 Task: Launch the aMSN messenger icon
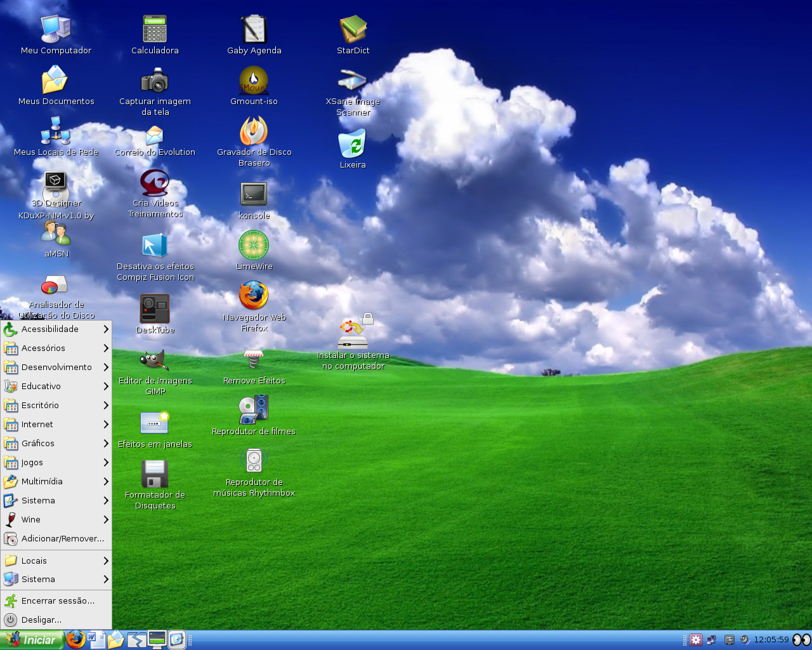point(56,232)
